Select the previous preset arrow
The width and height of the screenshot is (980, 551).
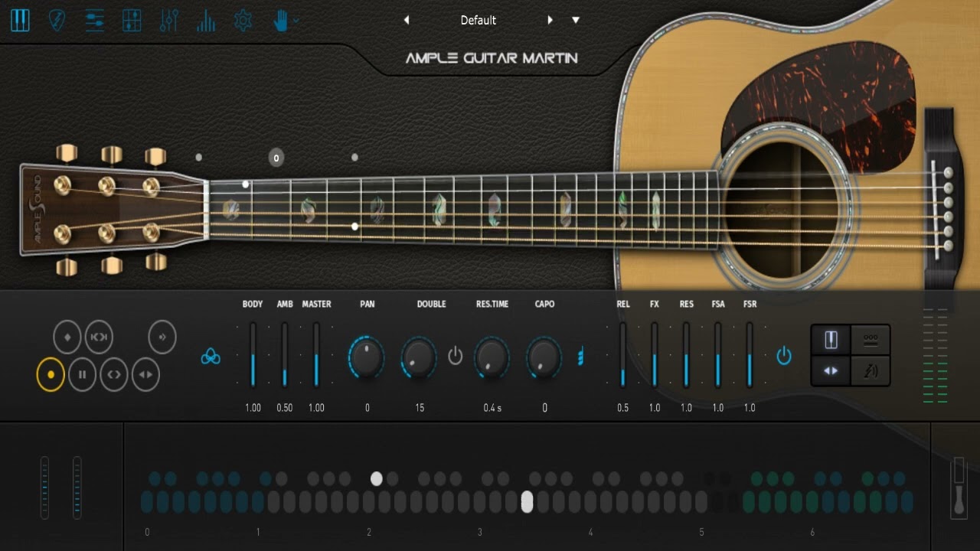coord(407,20)
